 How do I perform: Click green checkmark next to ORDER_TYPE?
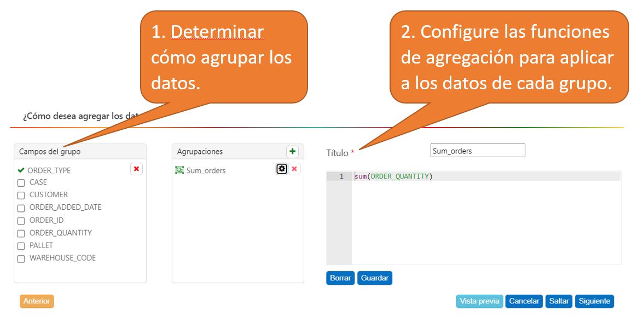click(21, 170)
